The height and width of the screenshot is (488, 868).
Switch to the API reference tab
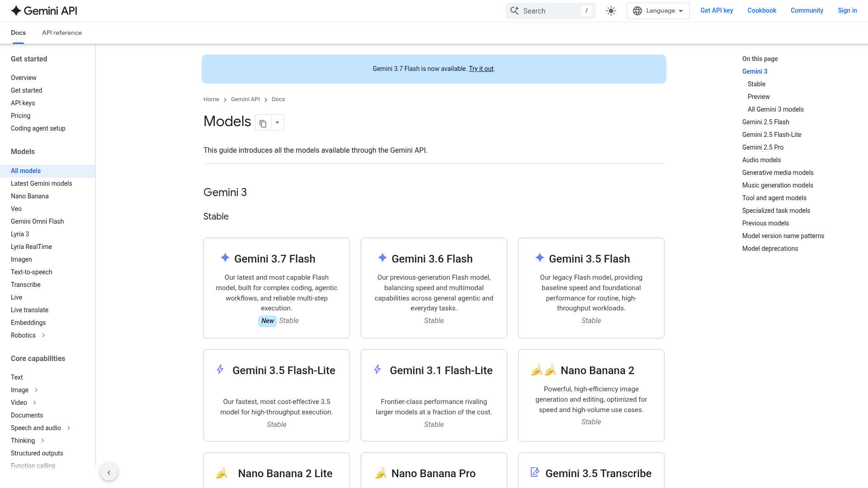click(x=62, y=33)
